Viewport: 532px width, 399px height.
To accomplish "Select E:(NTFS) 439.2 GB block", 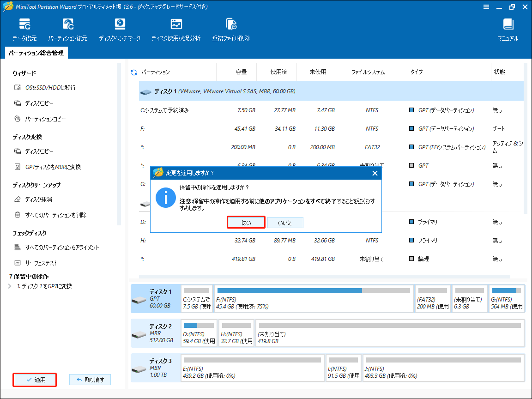I will coord(253,368).
